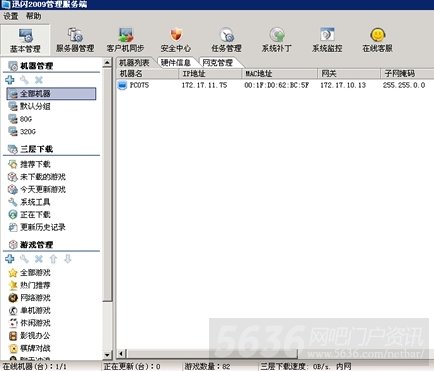Select 棋牌对战 category
Viewport: 434px width, 371px height.
[x=29, y=348]
